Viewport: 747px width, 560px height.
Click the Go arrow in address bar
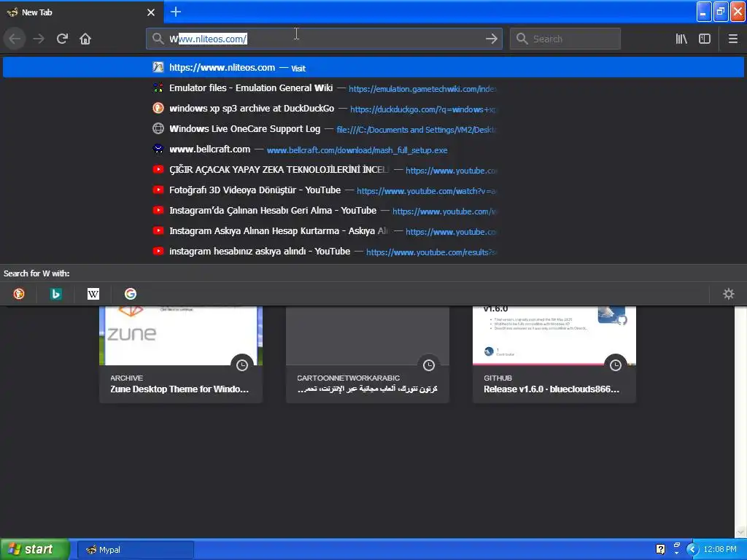click(x=491, y=39)
